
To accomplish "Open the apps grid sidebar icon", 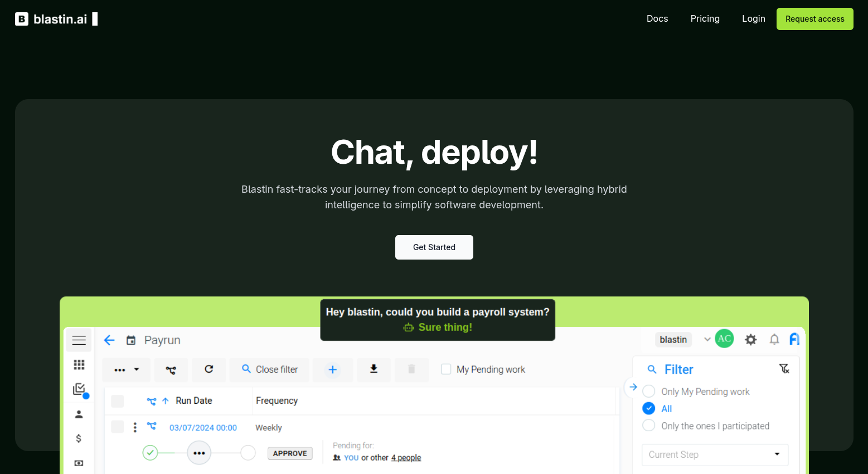I will point(79,364).
